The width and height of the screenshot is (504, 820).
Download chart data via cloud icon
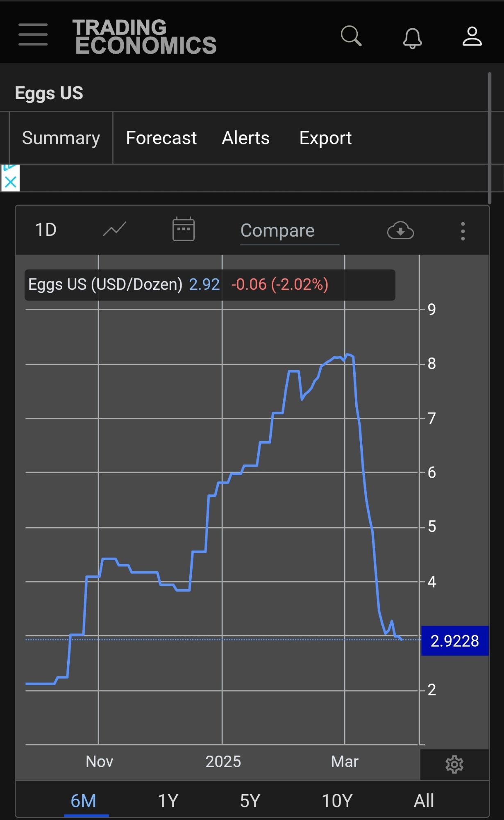point(400,230)
